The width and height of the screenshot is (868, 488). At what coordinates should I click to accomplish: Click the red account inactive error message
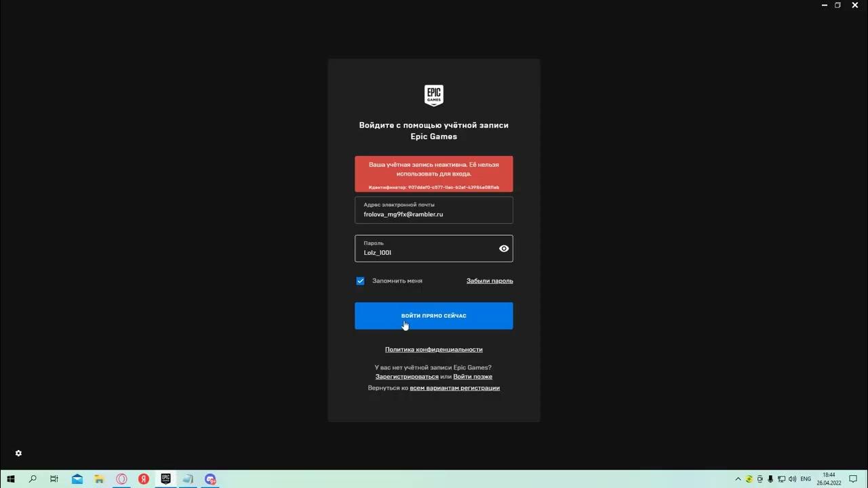point(434,174)
